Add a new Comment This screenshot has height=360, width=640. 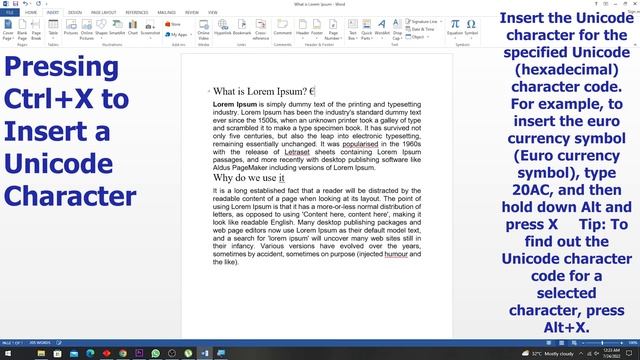(282, 27)
